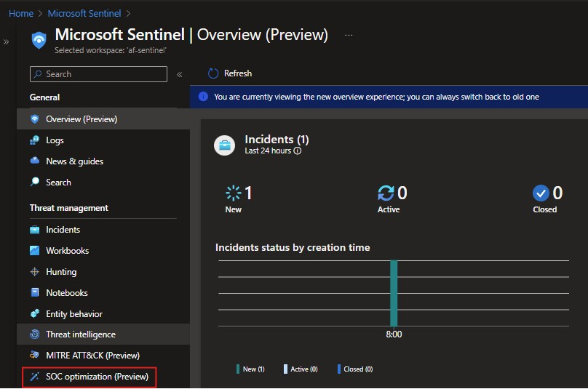The height and width of the screenshot is (389, 588).
Task: Click the Entity behavior icon
Action: coord(34,313)
